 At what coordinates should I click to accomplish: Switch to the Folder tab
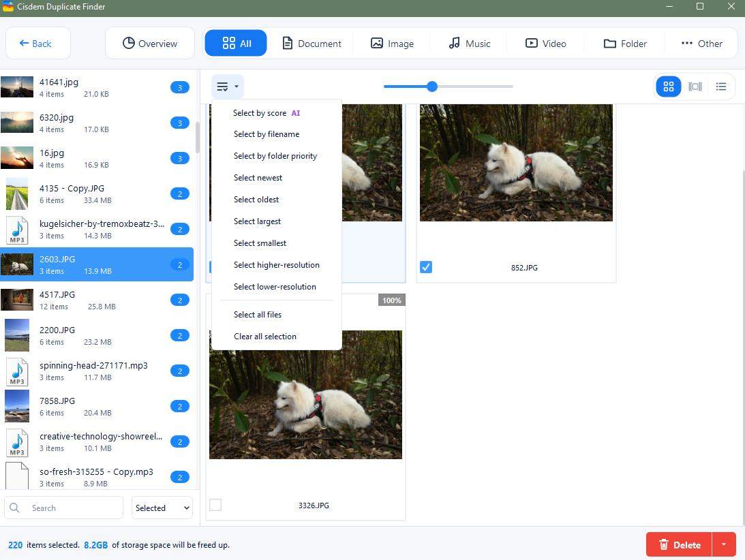[x=625, y=43]
